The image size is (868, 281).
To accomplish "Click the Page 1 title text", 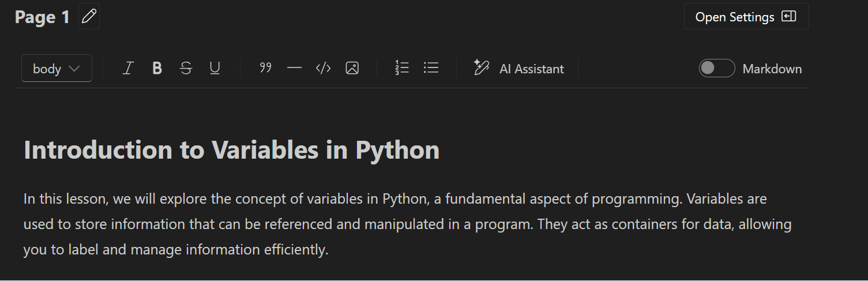I will 42,17.
